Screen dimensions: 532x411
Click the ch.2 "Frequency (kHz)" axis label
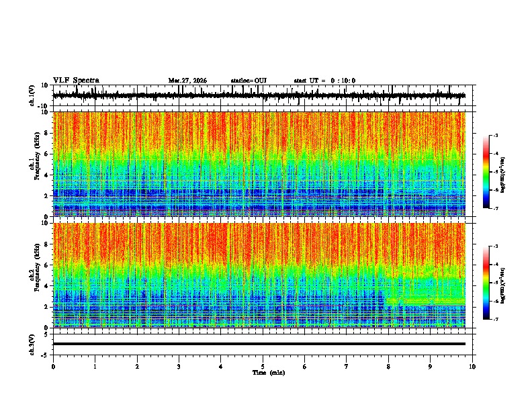click(x=37, y=267)
